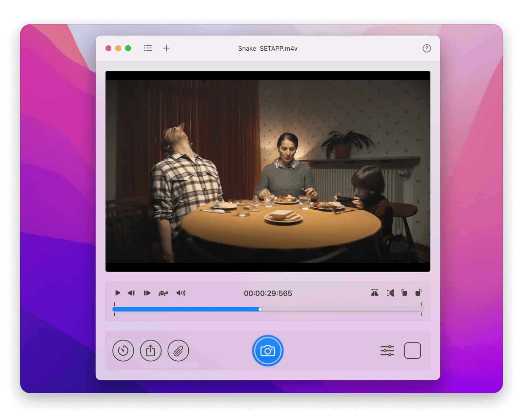Close the window with the red button
Viewport: 523px width, 420px height.
coord(108,48)
